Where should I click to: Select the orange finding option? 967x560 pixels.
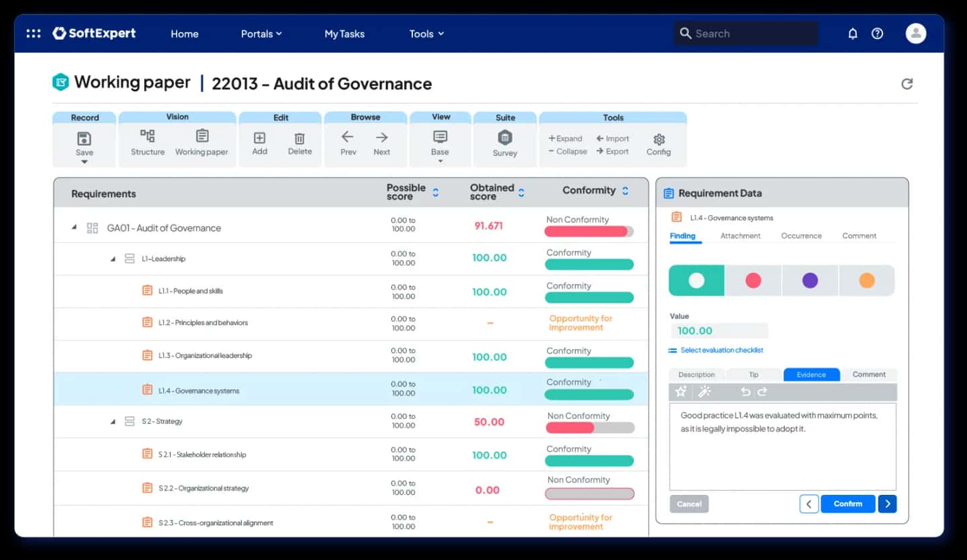(867, 280)
